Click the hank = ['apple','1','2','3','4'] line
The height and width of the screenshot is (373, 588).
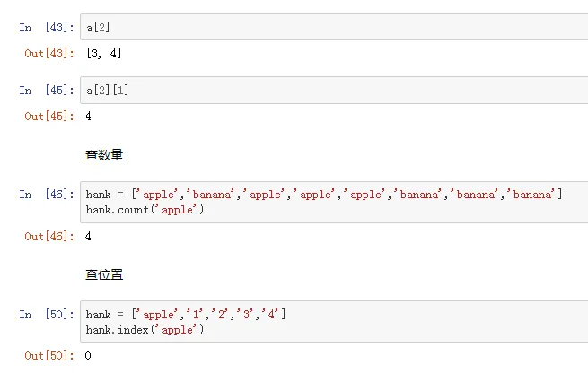pyautogui.click(x=187, y=315)
